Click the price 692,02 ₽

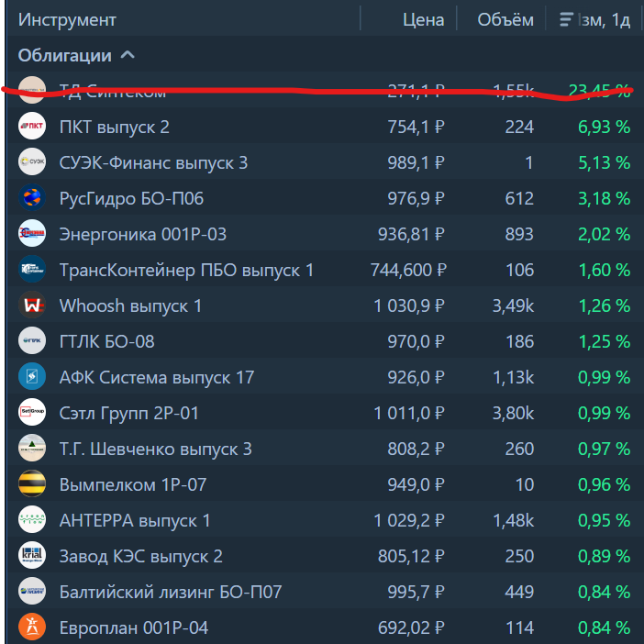[411, 627]
